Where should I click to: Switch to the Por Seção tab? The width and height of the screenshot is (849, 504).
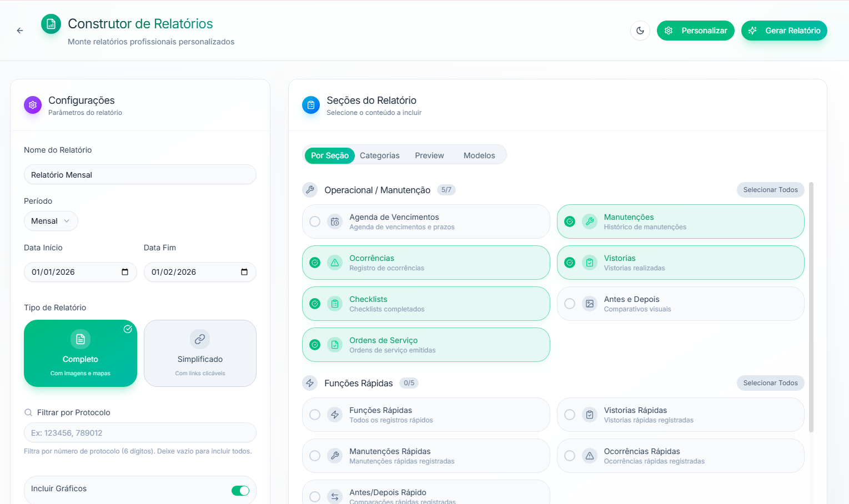(x=330, y=155)
